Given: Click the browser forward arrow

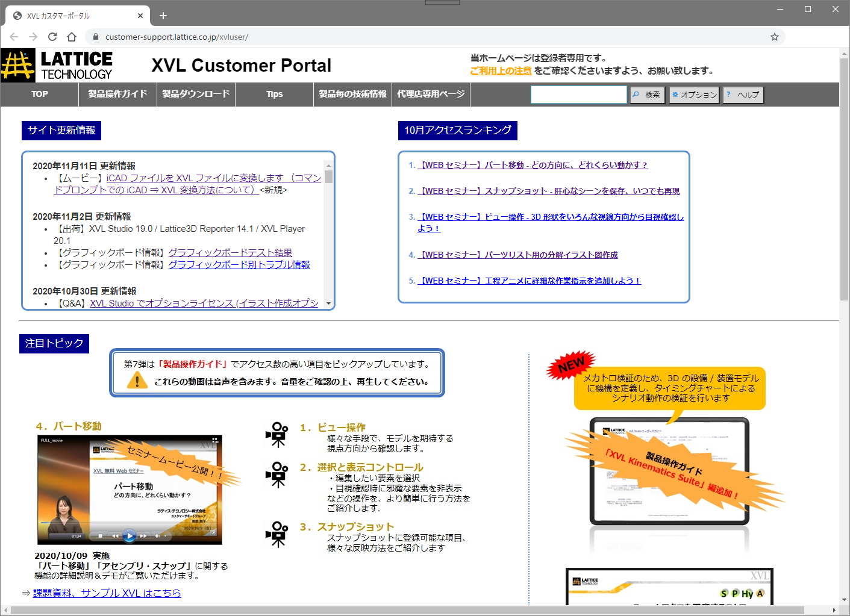Looking at the screenshot, I should [33, 37].
